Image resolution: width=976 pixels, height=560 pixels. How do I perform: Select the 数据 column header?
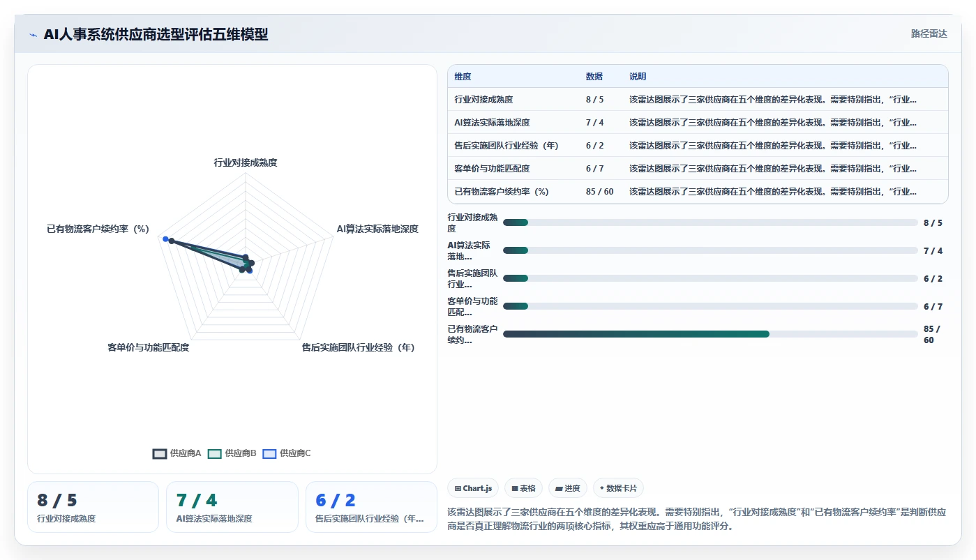pyautogui.click(x=594, y=76)
